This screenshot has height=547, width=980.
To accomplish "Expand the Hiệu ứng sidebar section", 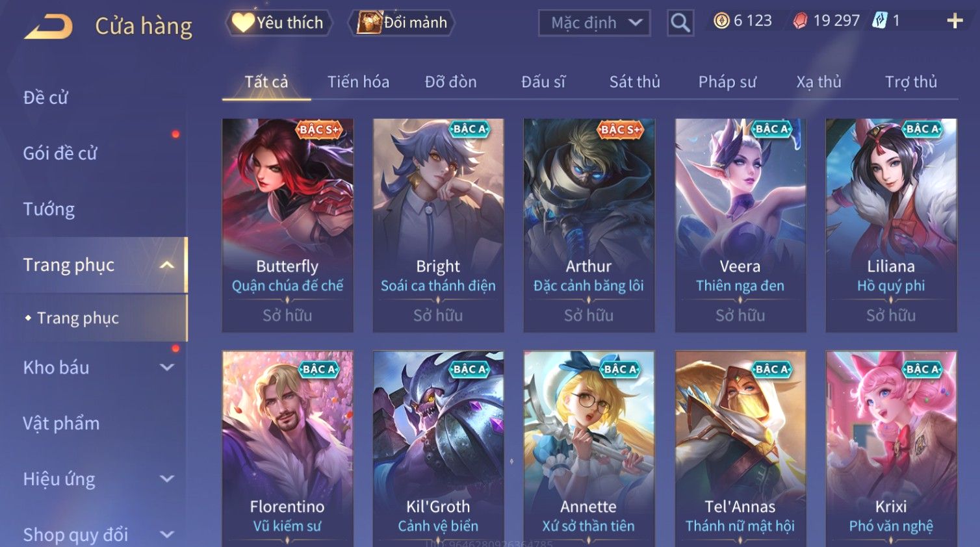I will click(167, 479).
